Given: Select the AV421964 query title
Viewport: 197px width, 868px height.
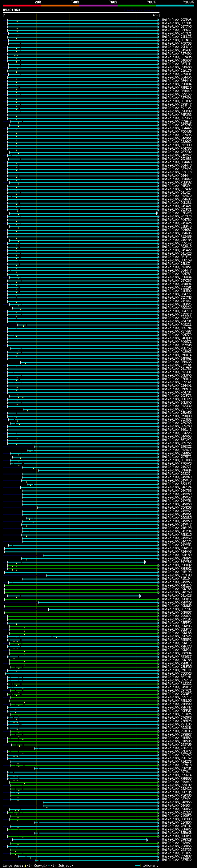Looking at the screenshot, I should (11, 10).
